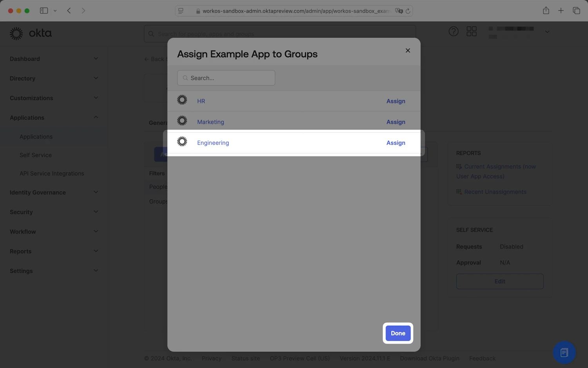Open API Service Integrations

coord(52,173)
